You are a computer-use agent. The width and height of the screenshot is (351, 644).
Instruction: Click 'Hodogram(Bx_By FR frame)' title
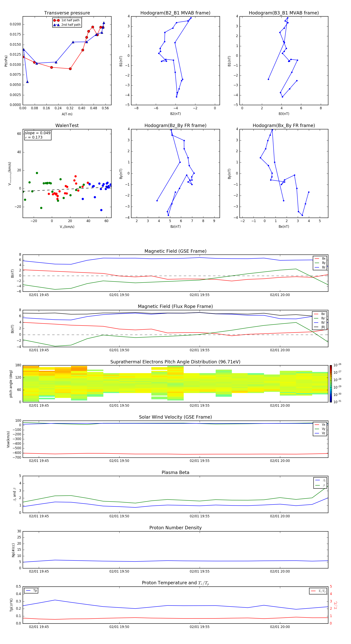284,125
